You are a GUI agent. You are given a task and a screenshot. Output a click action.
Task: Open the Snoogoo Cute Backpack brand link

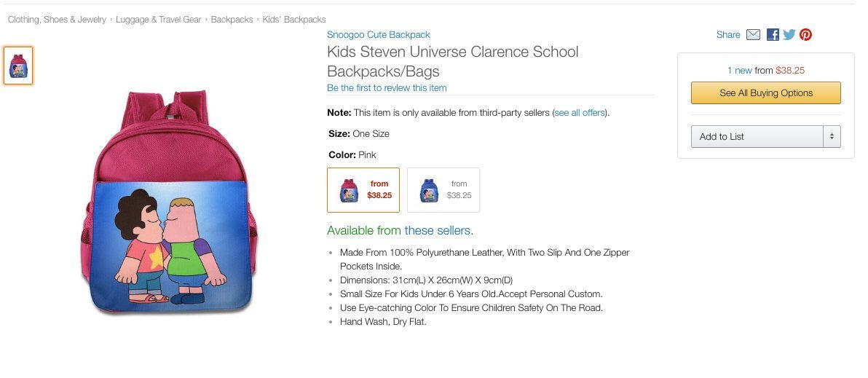(378, 35)
